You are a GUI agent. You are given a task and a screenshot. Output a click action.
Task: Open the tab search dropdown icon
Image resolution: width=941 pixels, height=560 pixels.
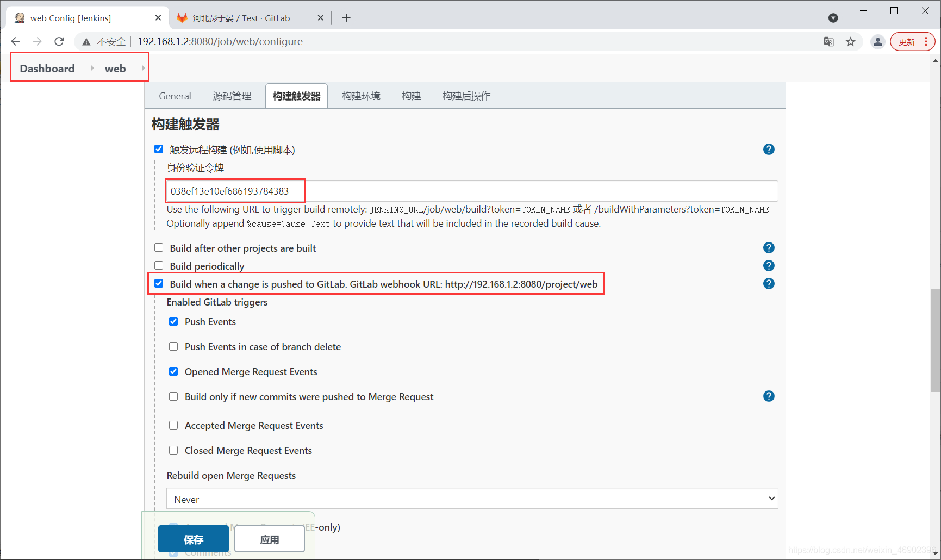point(833,18)
